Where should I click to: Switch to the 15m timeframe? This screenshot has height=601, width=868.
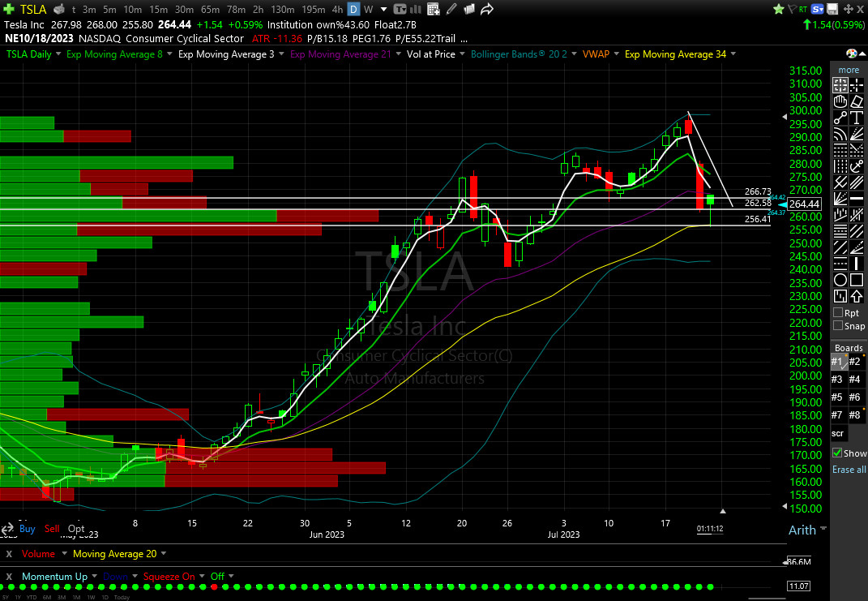156,10
